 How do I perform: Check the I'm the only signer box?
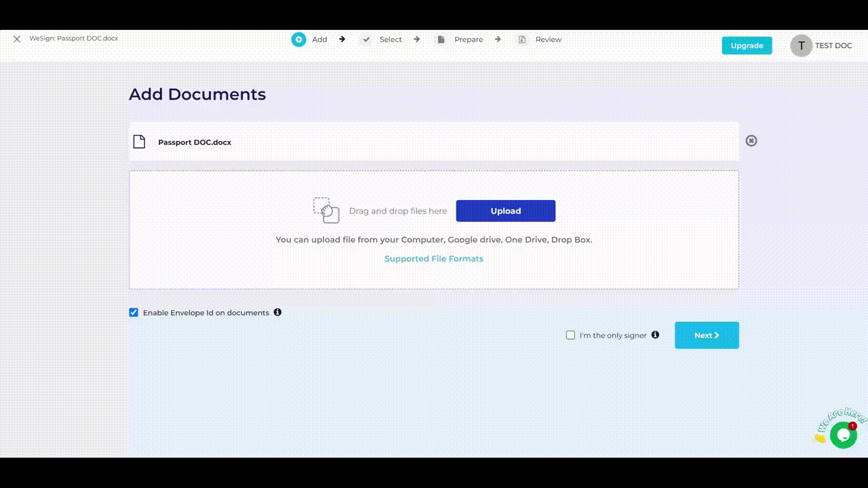[x=570, y=335]
